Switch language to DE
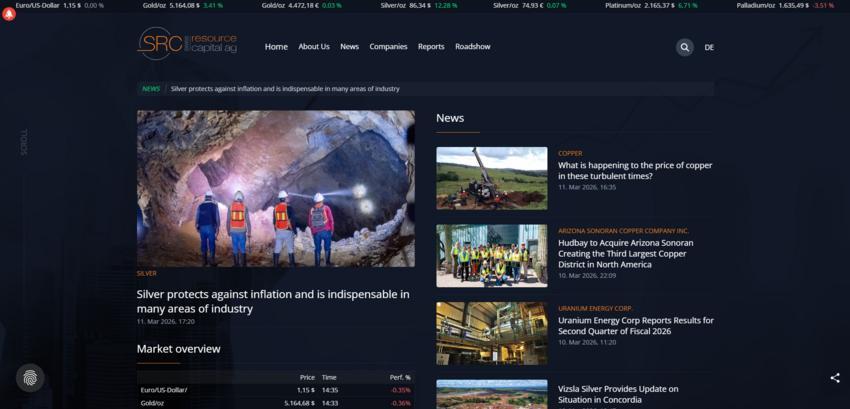 pyautogui.click(x=709, y=47)
